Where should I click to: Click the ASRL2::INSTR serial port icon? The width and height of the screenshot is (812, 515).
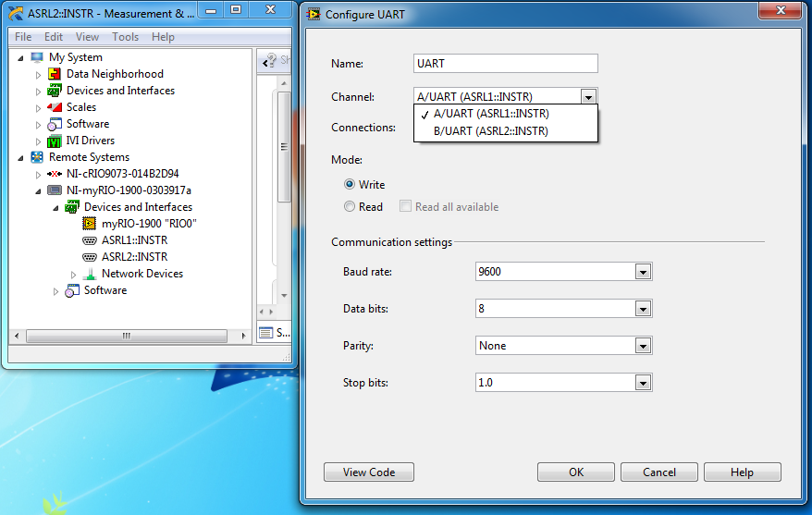click(x=89, y=257)
